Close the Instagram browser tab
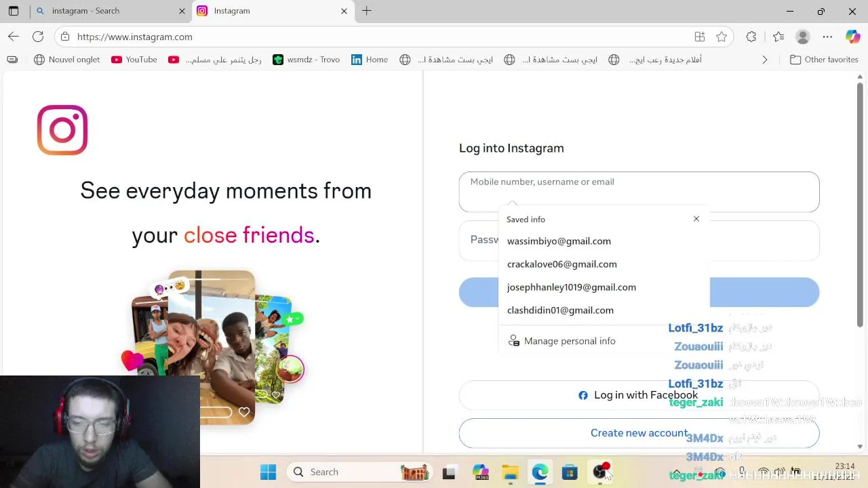The image size is (868, 488). click(344, 11)
